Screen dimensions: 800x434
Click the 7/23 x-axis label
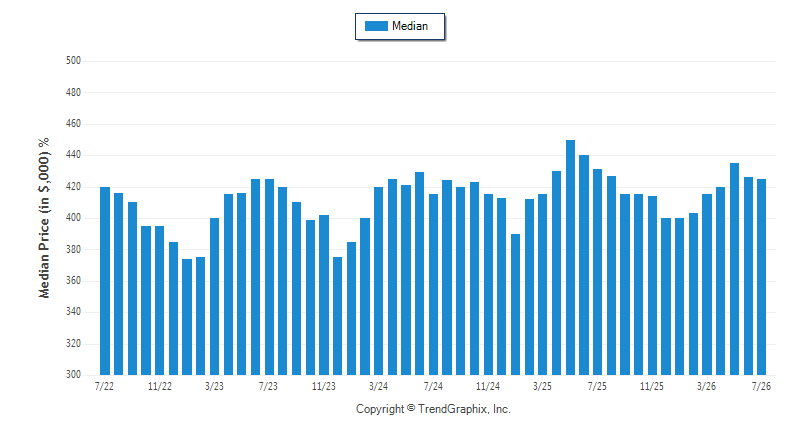click(268, 386)
